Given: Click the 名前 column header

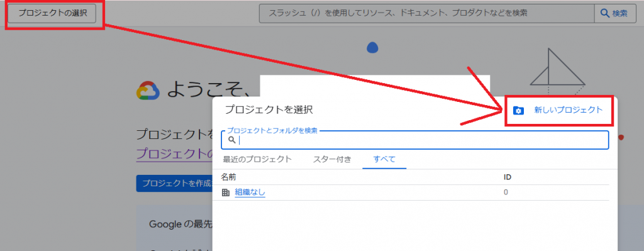Looking at the screenshot, I should [x=228, y=177].
